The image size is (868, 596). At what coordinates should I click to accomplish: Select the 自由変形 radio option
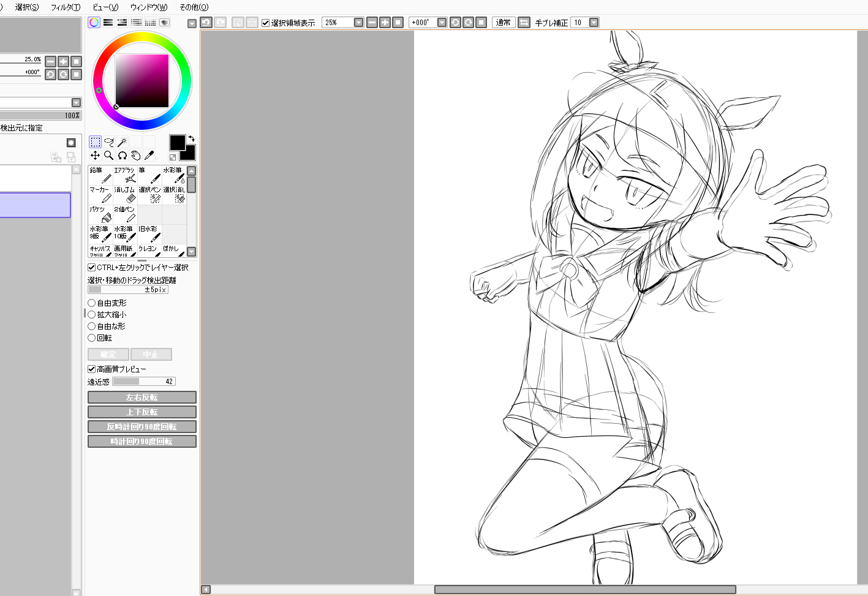coord(92,303)
